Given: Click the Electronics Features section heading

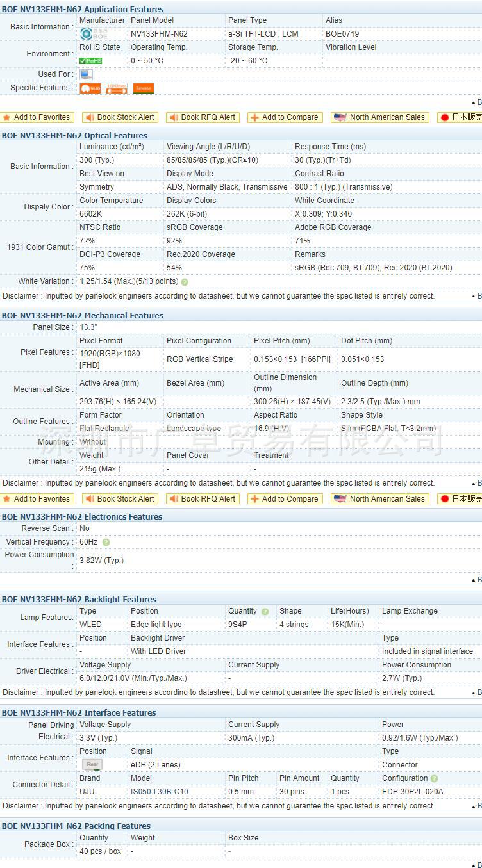Looking at the screenshot, I should click(x=82, y=517).
